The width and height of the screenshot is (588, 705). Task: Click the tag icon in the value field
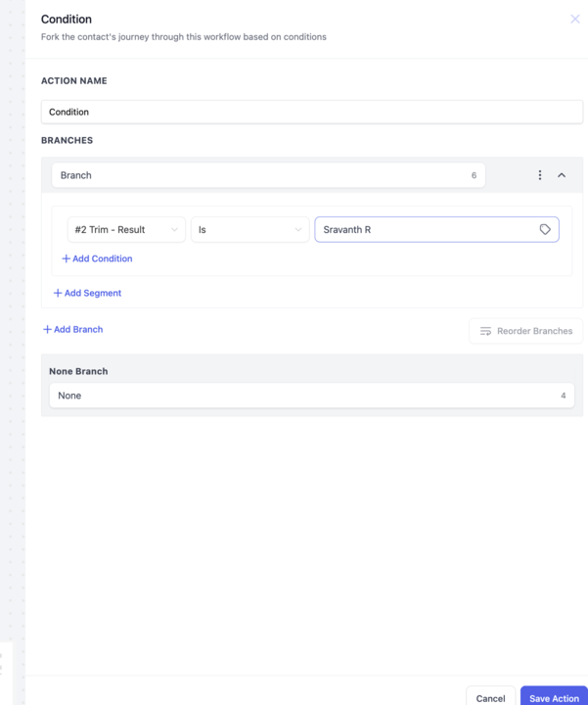(545, 229)
